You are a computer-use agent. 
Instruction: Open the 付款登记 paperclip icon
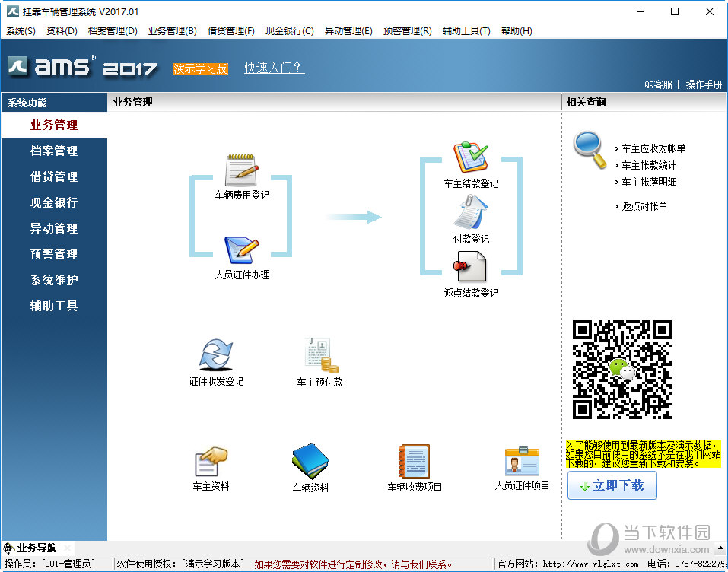pyautogui.click(x=471, y=212)
